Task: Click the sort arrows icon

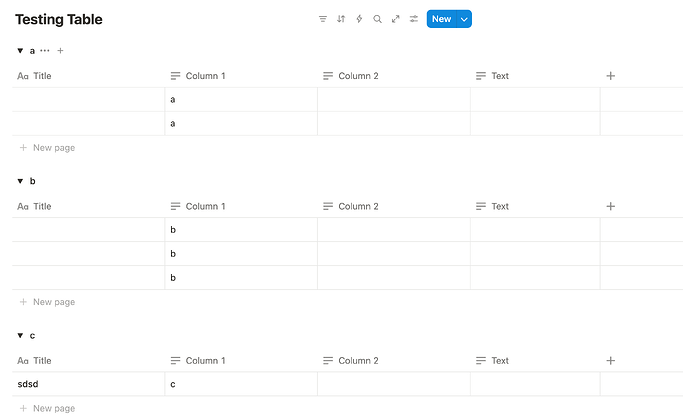Action: 341,19
